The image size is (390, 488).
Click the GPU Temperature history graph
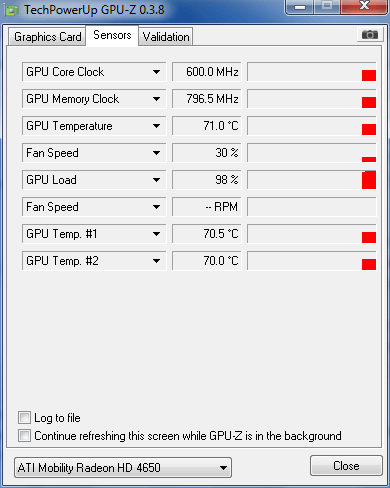(x=312, y=126)
